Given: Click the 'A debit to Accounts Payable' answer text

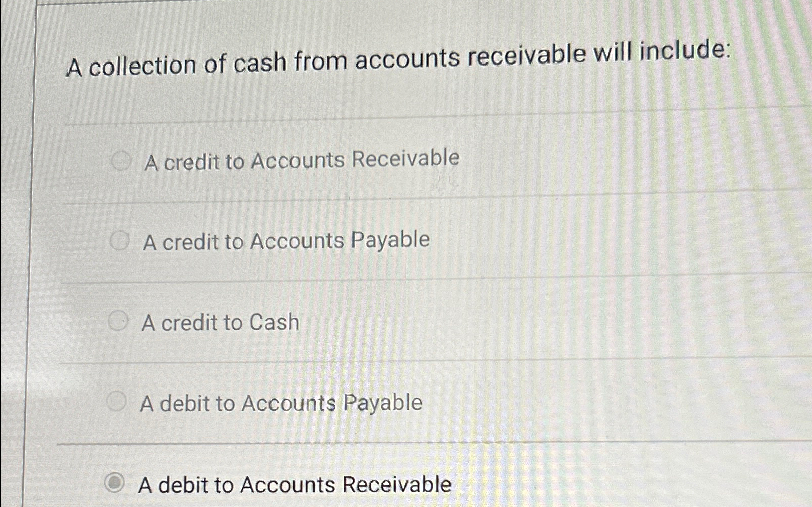Looking at the screenshot, I should [x=281, y=403].
